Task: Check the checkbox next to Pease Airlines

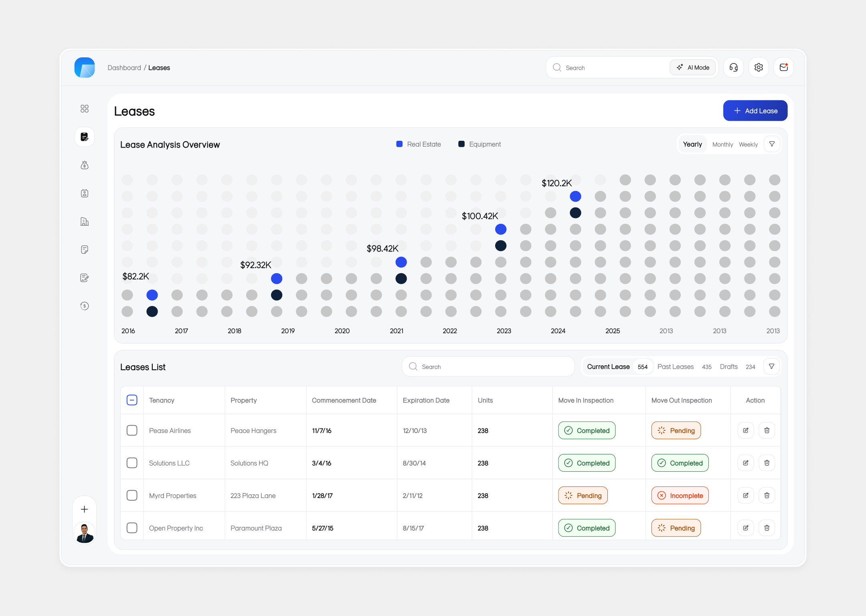Action: pos(132,430)
